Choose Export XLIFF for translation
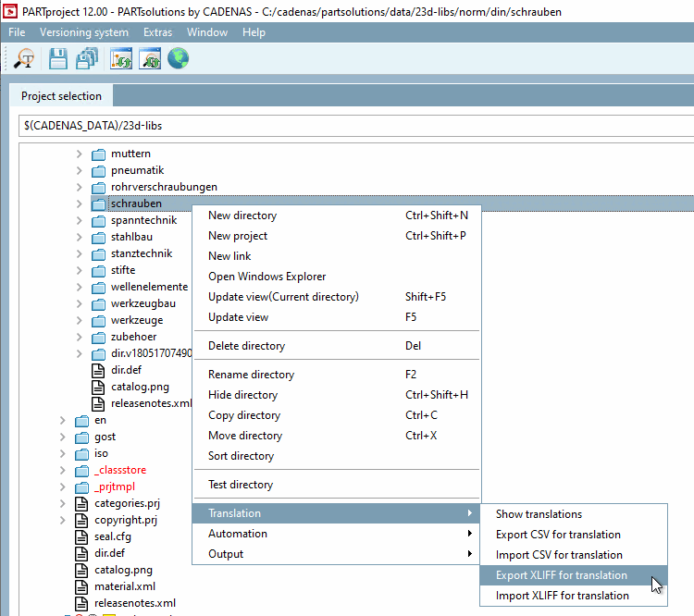The height and width of the screenshot is (616, 694). (x=561, y=575)
